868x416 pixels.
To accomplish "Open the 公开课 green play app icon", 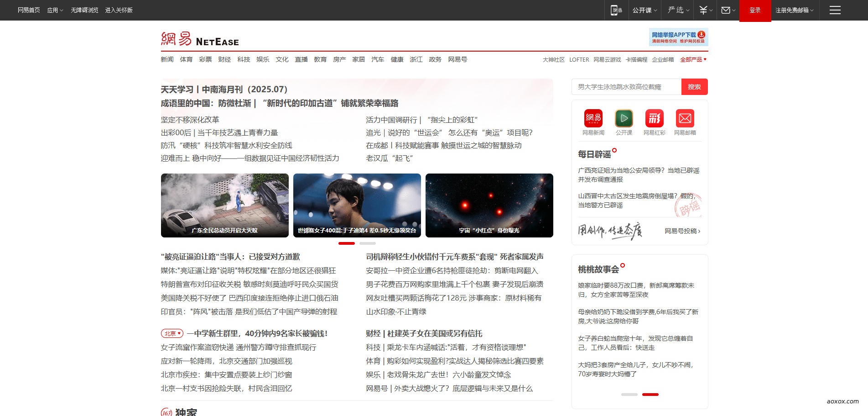I will coord(624,118).
